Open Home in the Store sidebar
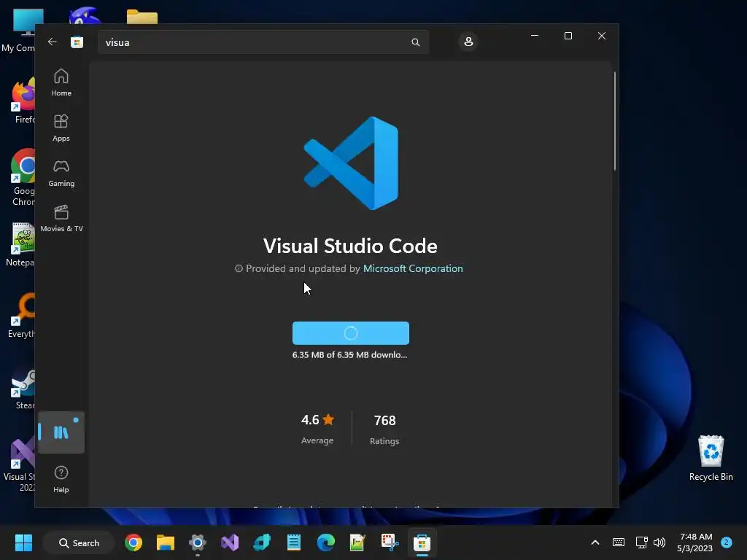Screen dimensions: 747x560 pos(61,82)
